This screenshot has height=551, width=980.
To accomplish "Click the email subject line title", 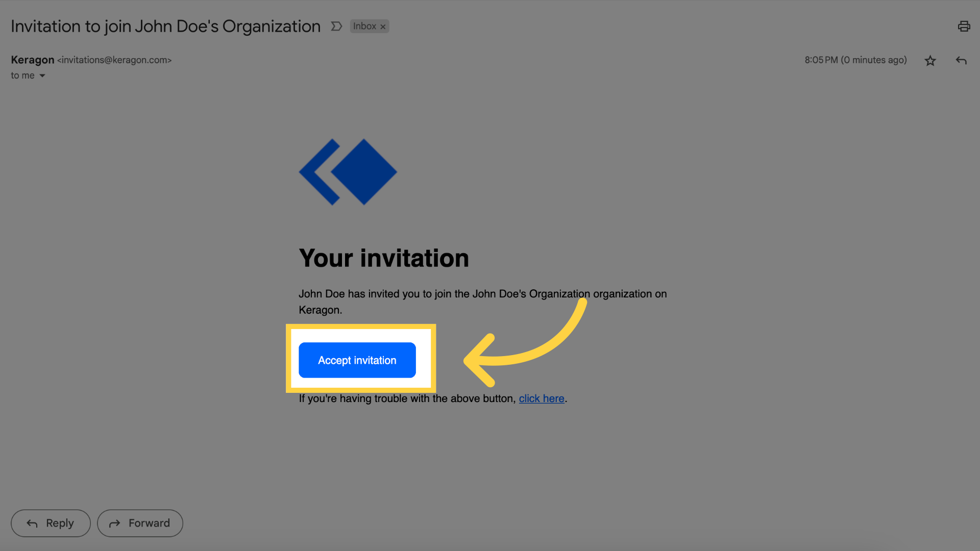I will [x=166, y=27].
